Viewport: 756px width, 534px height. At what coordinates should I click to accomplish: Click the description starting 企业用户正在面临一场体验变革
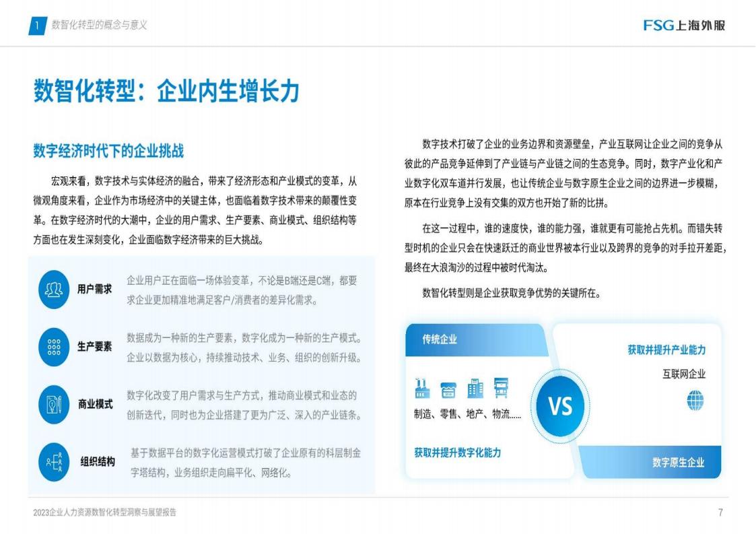pyautogui.click(x=242, y=290)
